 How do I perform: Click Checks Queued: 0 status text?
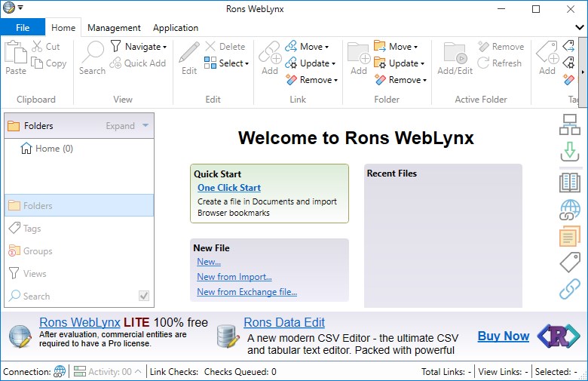click(240, 372)
